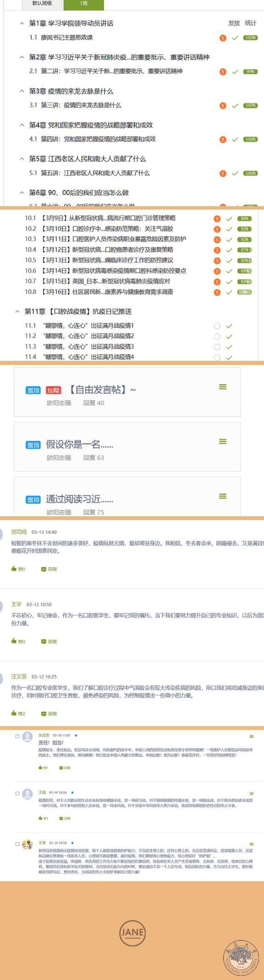This screenshot has height=980, width=264.
Task: Like 况司琦's comment with the thumbs-up
Action: tap(14, 569)
